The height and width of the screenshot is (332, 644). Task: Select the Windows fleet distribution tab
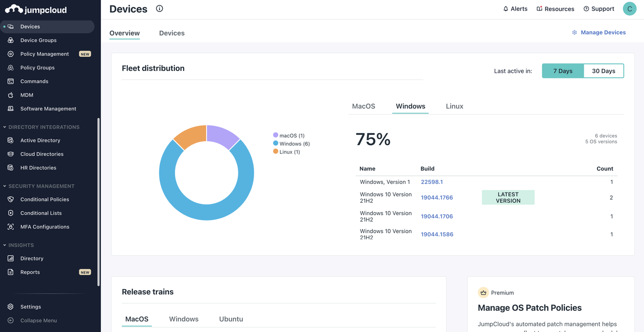(410, 106)
